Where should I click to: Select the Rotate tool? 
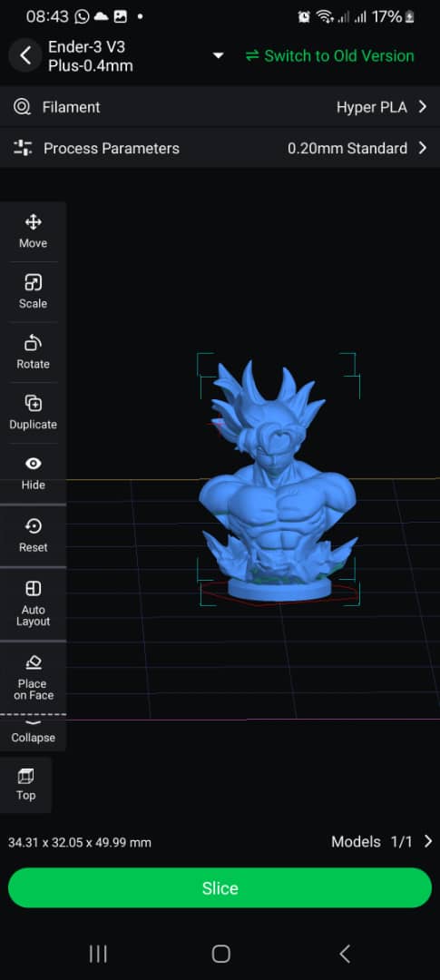34,352
